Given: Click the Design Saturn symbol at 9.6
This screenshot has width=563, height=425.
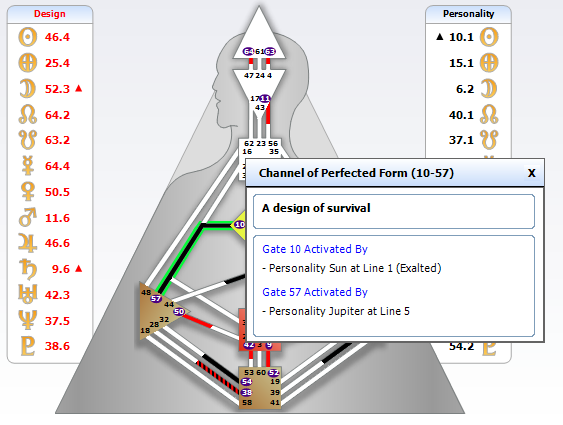Looking at the screenshot, I should tap(28, 269).
